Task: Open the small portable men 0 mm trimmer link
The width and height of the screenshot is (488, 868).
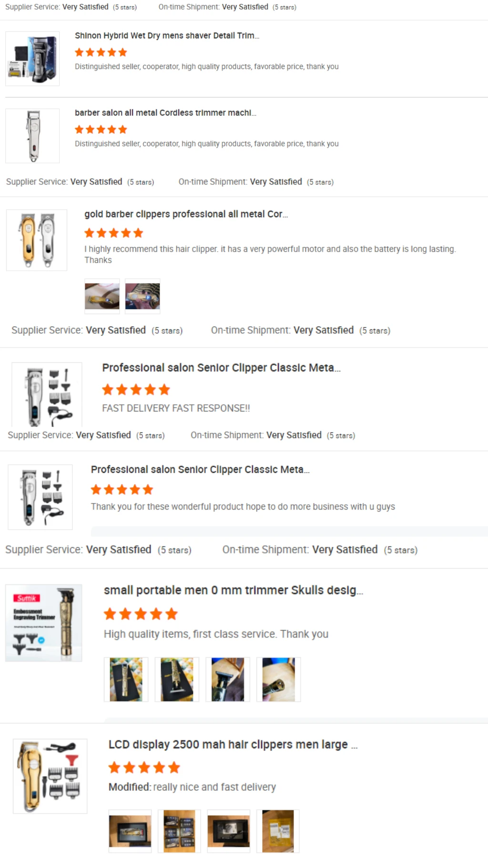Action: (234, 591)
